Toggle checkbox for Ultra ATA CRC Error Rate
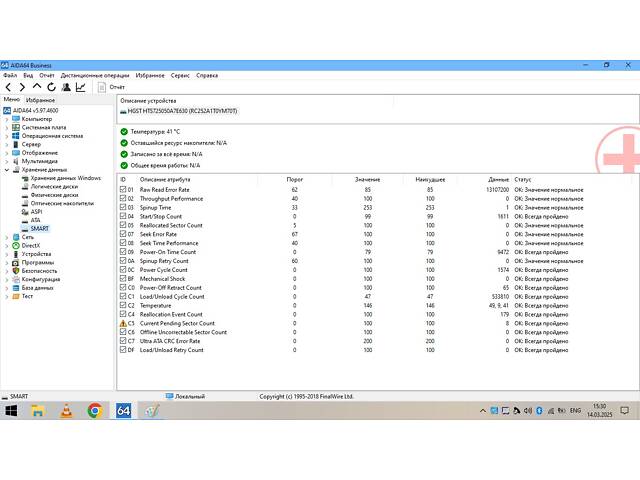Image resolution: width=640 pixels, height=480 pixels. click(x=123, y=341)
